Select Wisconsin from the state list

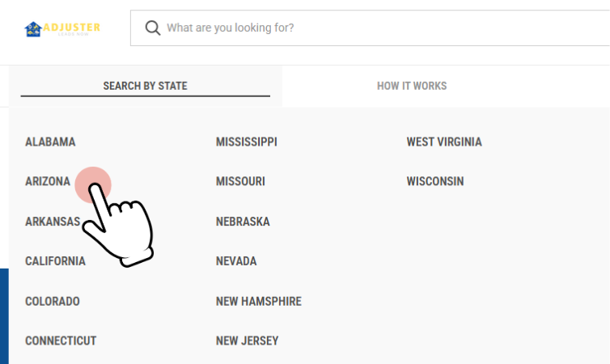tap(435, 181)
